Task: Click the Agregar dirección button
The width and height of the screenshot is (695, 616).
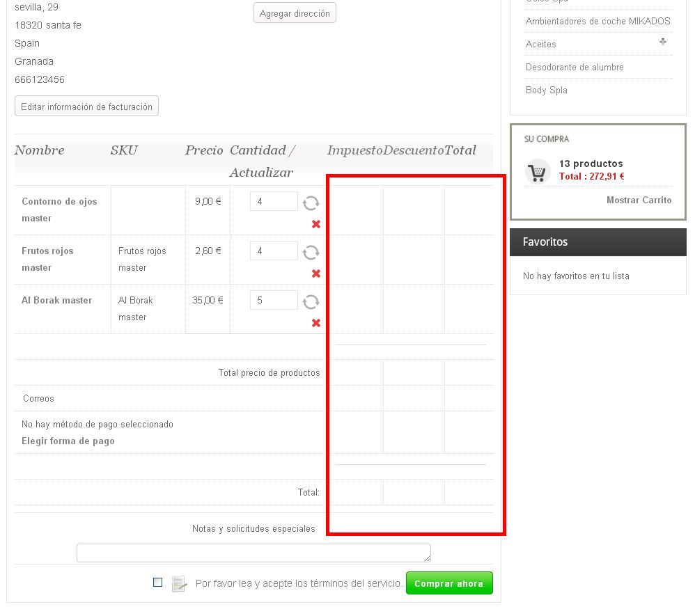Action: tap(295, 13)
